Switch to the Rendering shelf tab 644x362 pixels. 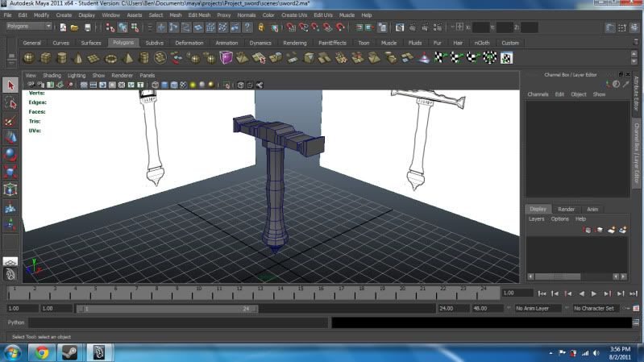click(x=294, y=43)
